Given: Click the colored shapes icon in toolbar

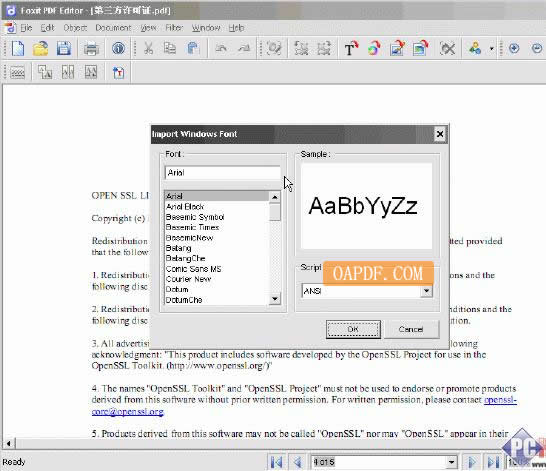Looking at the screenshot, I should click(x=475, y=48).
